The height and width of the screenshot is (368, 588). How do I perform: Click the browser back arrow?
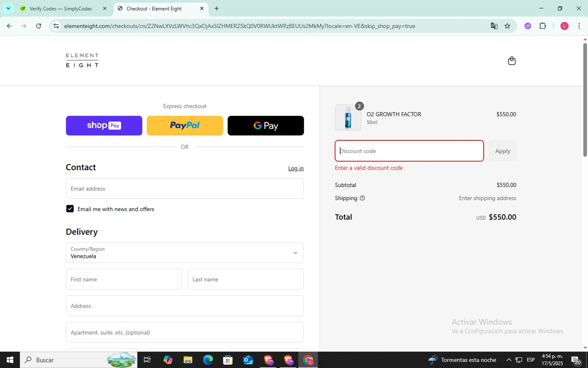(9, 26)
